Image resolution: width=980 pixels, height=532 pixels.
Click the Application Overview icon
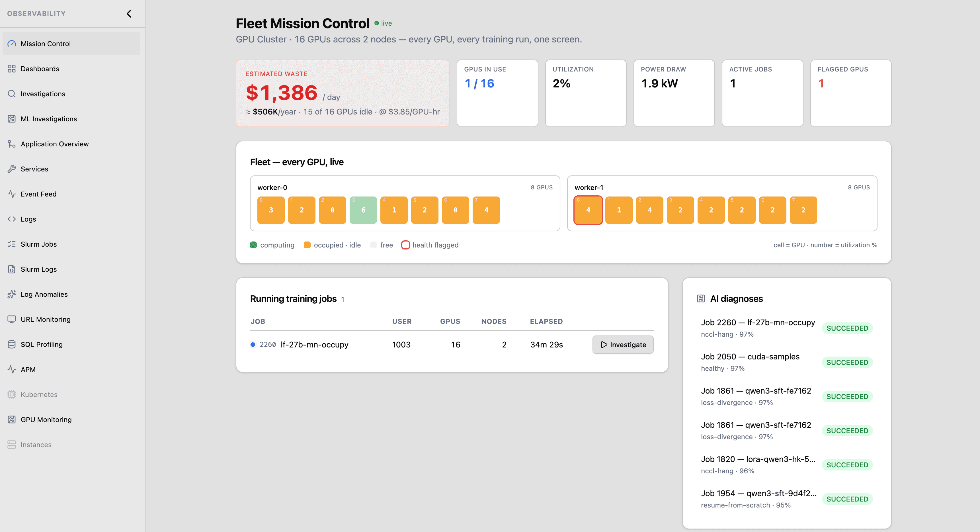(x=12, y=144)
